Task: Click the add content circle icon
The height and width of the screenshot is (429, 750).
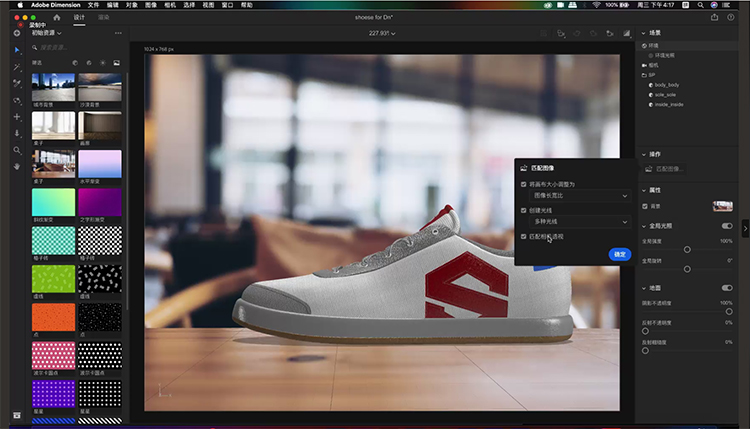Action: point(17,33)
